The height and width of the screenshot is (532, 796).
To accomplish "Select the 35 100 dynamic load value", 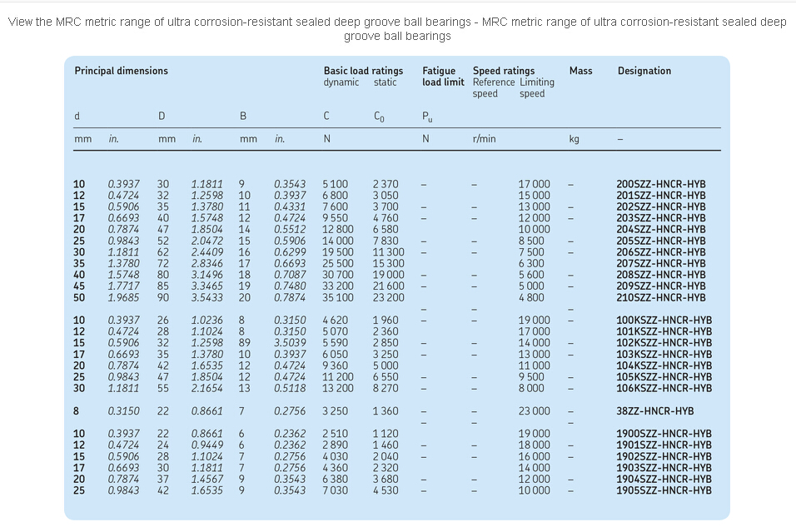I will [338, 297].
